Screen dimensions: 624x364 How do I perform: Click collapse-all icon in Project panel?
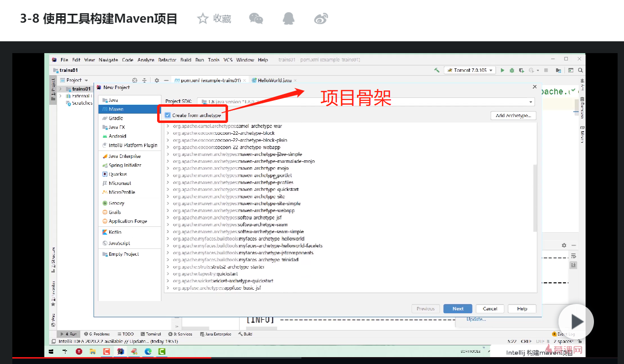pos(144,80)
